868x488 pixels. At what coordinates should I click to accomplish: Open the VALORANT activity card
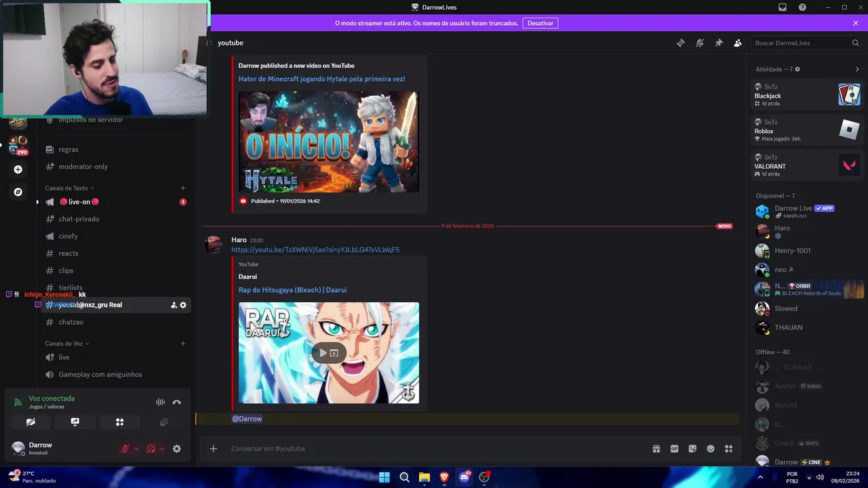tap(807, 165)
